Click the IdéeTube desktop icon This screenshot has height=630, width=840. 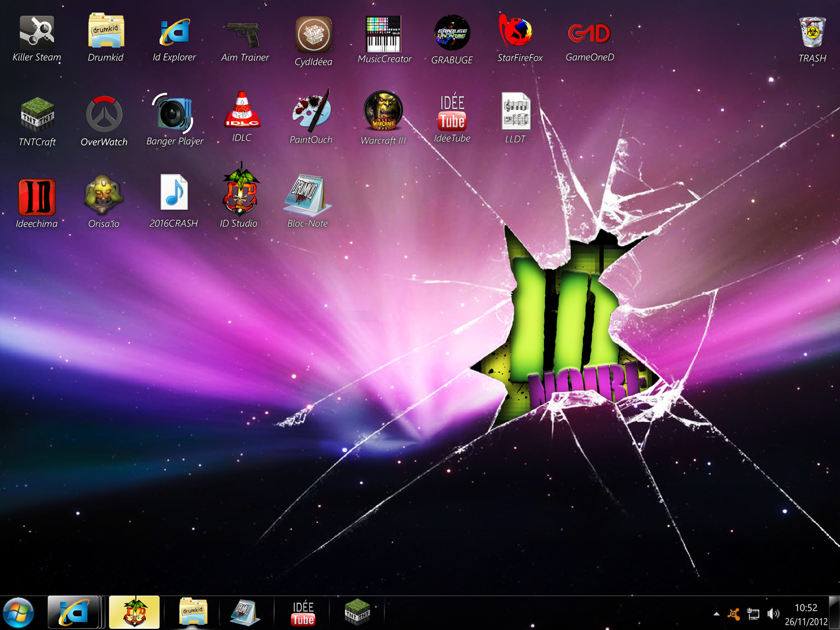pos(452,113)
